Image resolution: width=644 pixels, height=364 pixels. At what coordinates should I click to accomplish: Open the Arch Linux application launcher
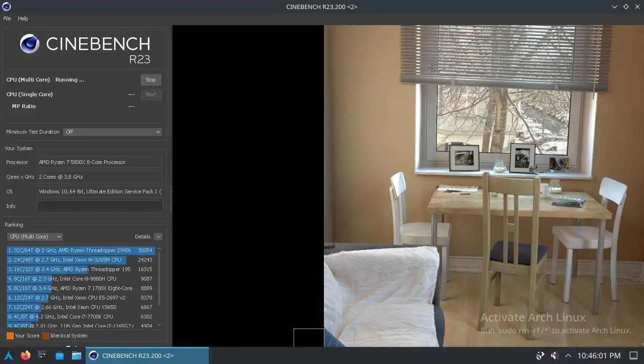coord(9,355)
